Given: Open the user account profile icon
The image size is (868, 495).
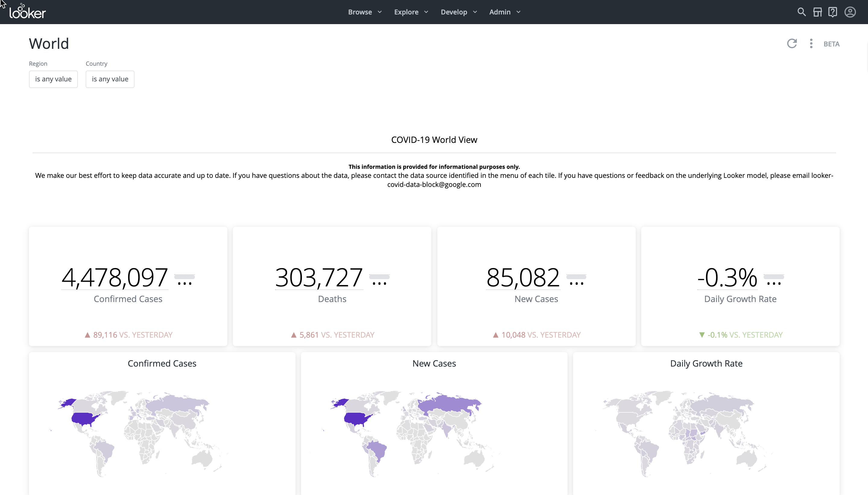Looking at the screenshot, I should (850, 12).
